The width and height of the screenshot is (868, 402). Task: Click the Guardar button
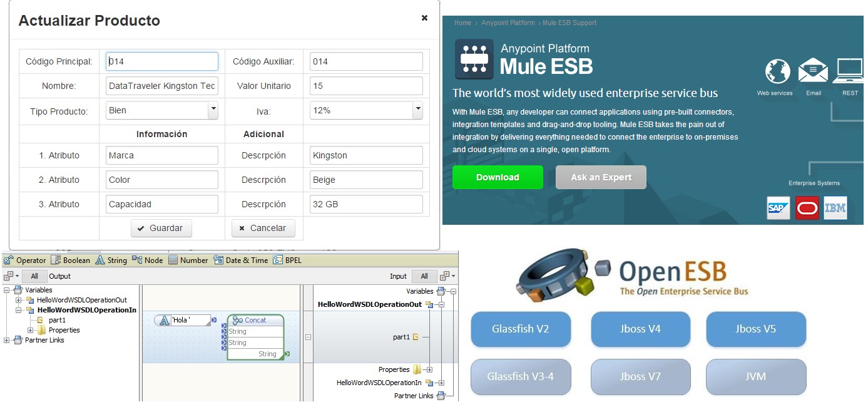coord(161,228)
